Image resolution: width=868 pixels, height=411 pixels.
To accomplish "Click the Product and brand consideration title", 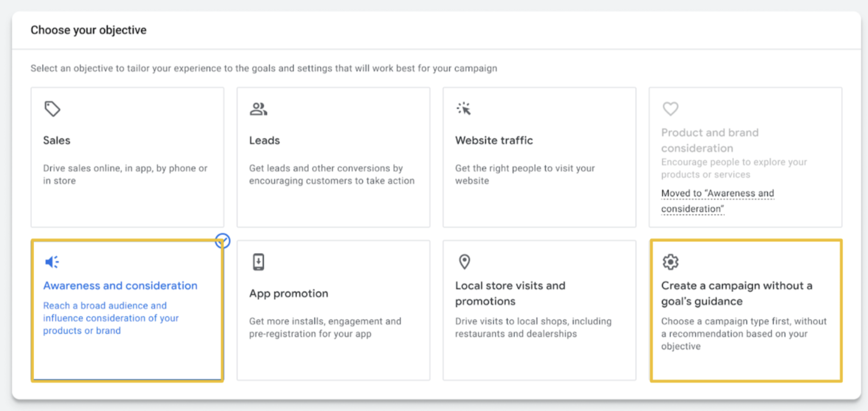I will [710, 140].
